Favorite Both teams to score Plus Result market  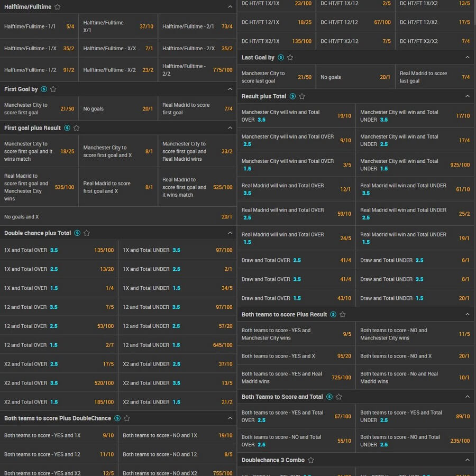342,314
